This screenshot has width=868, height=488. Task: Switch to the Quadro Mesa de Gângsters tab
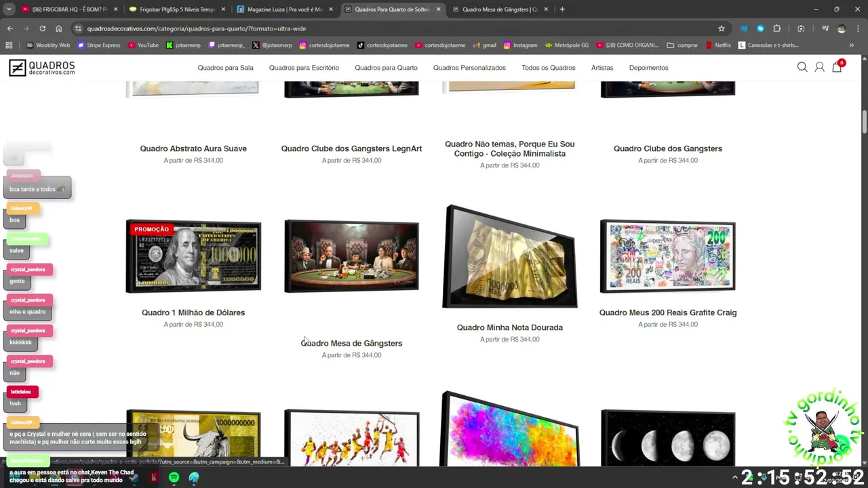pyautogui.click(x=502, y=9)
